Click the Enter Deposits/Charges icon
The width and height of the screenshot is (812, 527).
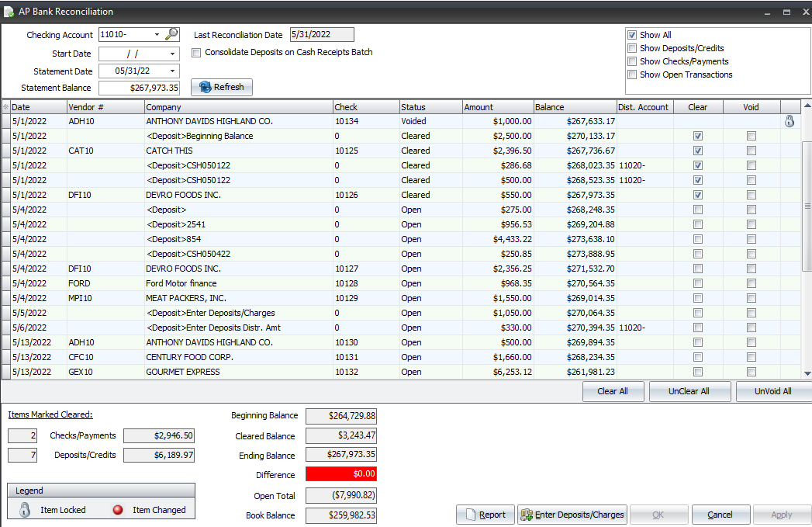pyautogui.click(x=528, y=515)
